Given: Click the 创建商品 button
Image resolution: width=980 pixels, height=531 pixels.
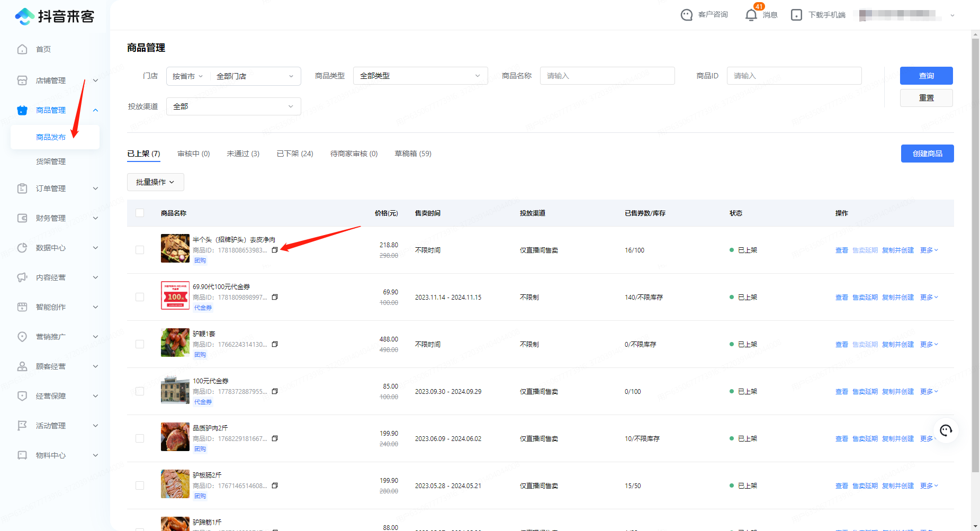Looking at the screenshot, I should 927,154.
